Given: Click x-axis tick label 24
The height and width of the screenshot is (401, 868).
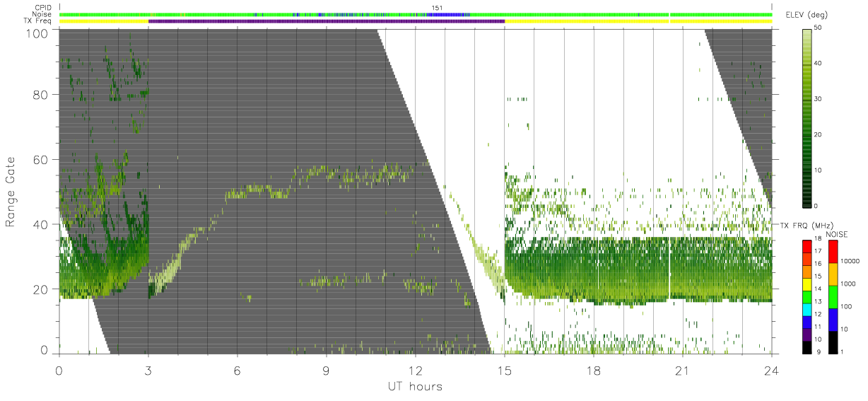Looking at the screenshot, I should [x=772, y=370].
